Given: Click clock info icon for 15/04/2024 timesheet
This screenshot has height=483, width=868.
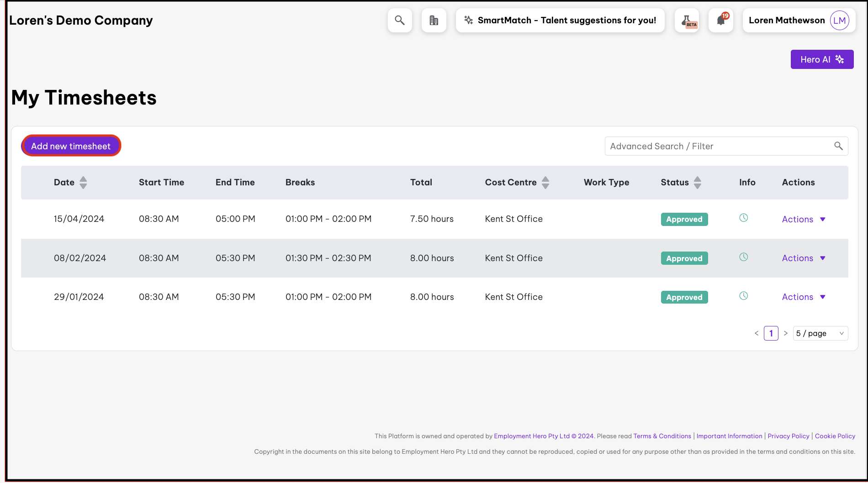Looking at the screenshot, I should [x=744, y=218].
